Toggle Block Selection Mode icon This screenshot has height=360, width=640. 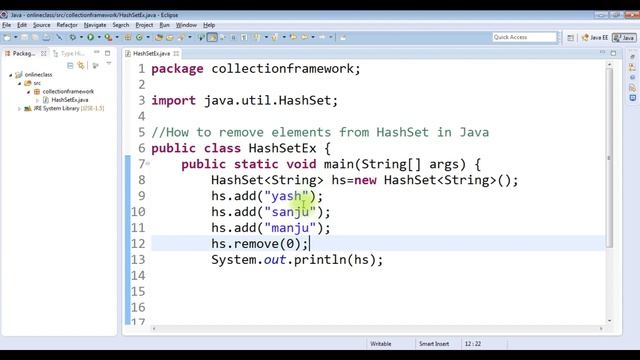click(x=233, y=38)
